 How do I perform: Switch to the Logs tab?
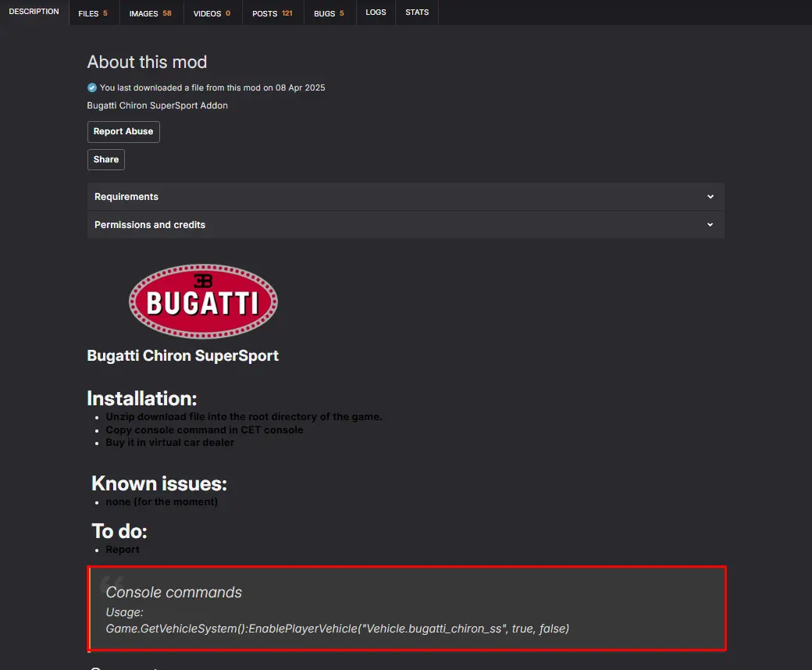click(x=376, y=12)
